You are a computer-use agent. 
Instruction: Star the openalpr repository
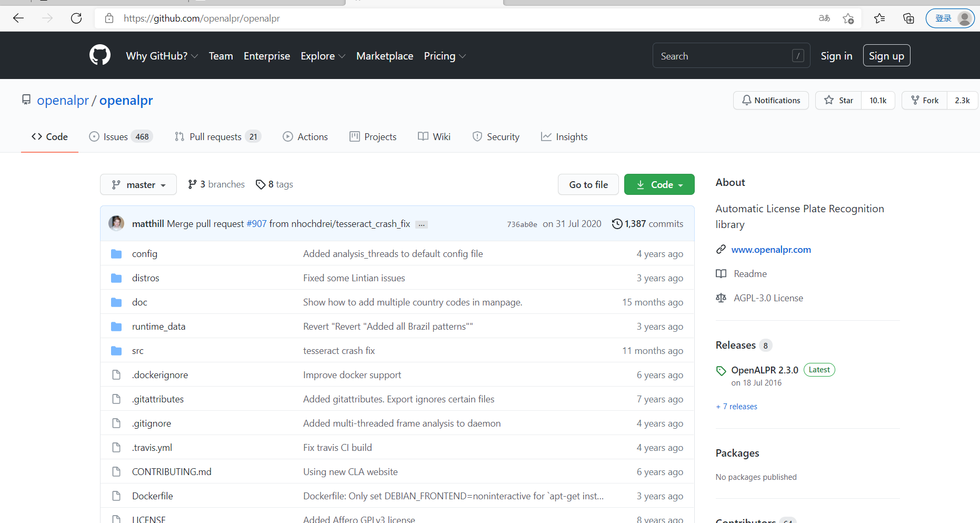pos(838,100)
